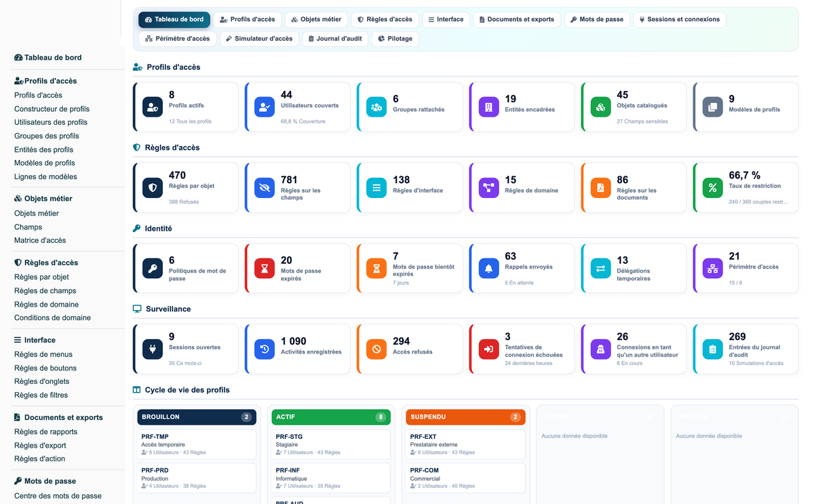814x504 pixels.
Task: Launch the Simulateur d'accès tab
Action: [x=258, y=39]
